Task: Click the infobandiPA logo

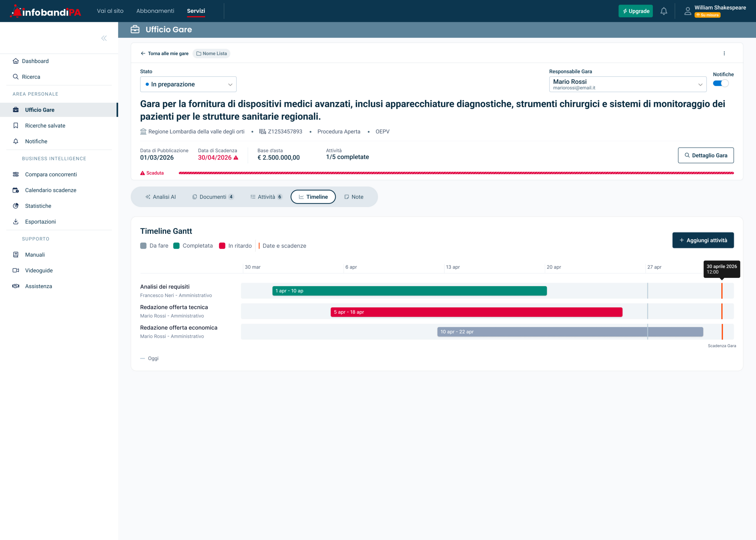Action: tap(45, 11)
